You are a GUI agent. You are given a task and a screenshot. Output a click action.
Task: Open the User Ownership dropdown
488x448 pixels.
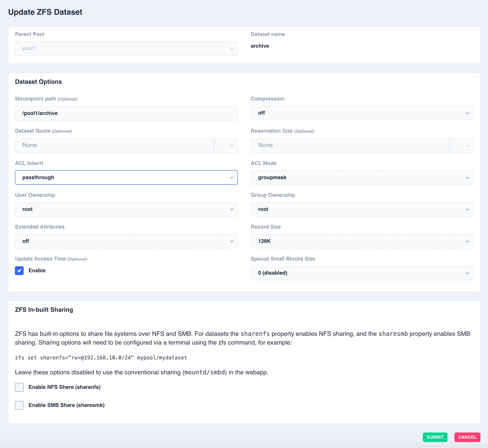[126, 209]
